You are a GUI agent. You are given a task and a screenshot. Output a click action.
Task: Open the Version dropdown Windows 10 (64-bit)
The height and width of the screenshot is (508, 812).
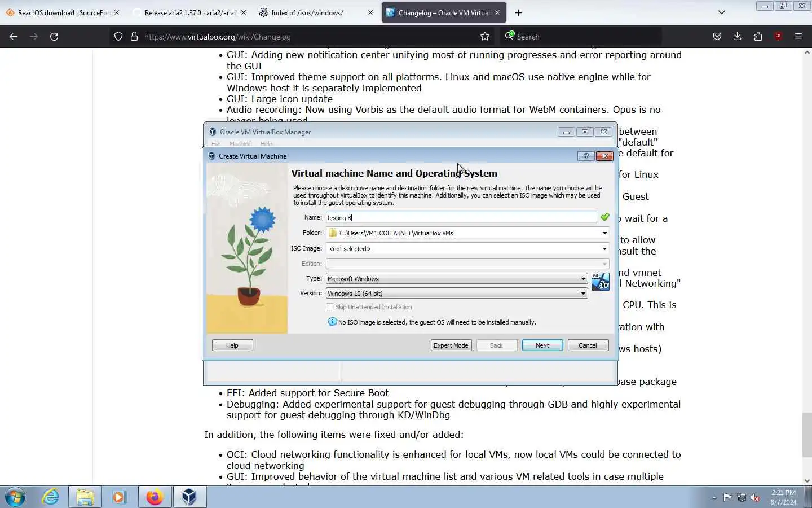click(457, 294)
